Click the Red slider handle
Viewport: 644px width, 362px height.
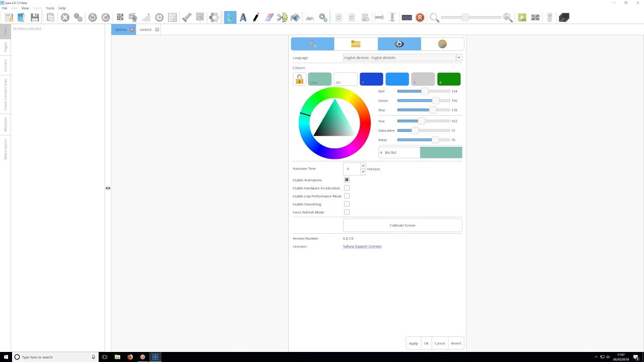pyautogui.click(x=425, y=92)
